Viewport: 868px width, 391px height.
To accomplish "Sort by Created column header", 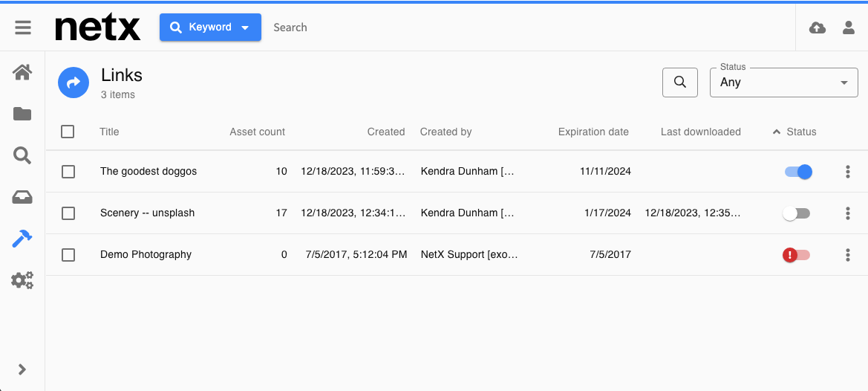I will tap(386, 132).
